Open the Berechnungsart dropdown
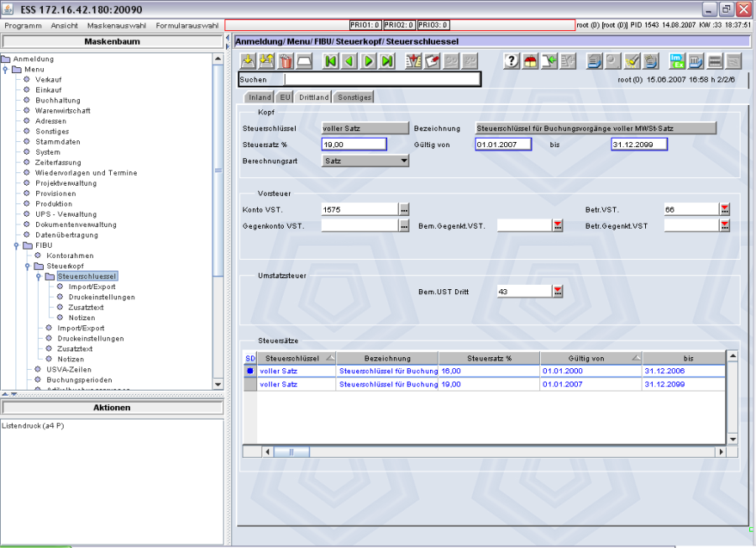 404,161
